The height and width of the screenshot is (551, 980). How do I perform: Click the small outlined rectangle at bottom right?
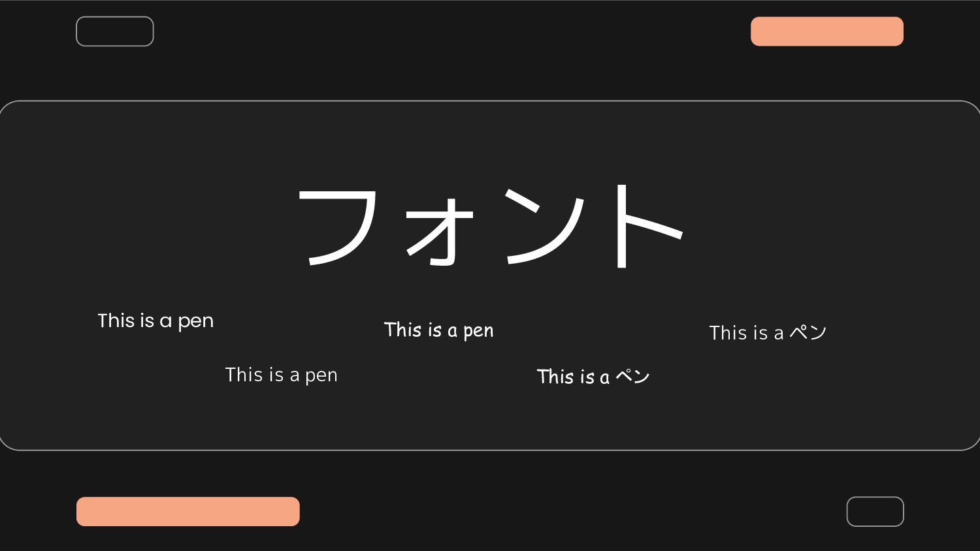coord(875,511)
